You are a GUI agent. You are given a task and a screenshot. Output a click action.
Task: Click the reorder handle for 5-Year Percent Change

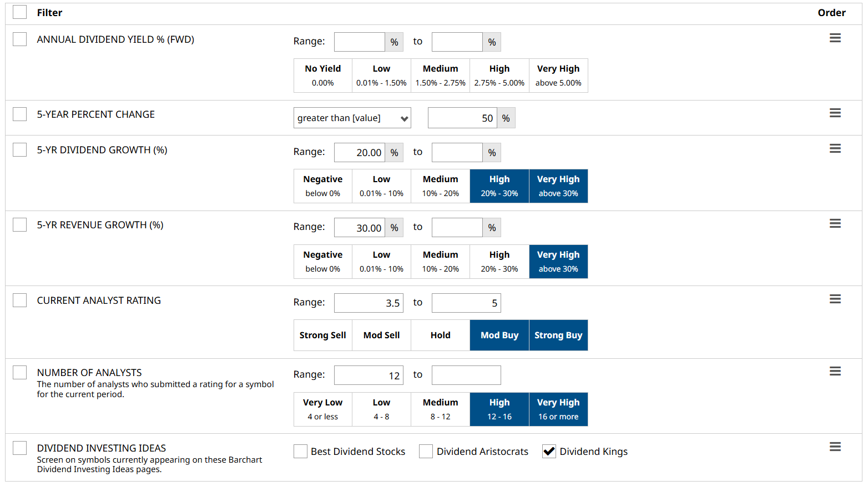click(x=835, y=113)
